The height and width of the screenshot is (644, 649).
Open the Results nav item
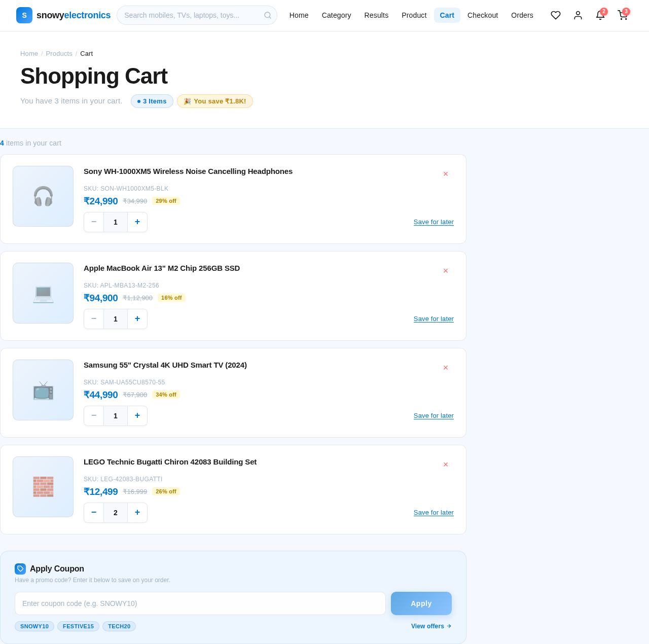376,15
